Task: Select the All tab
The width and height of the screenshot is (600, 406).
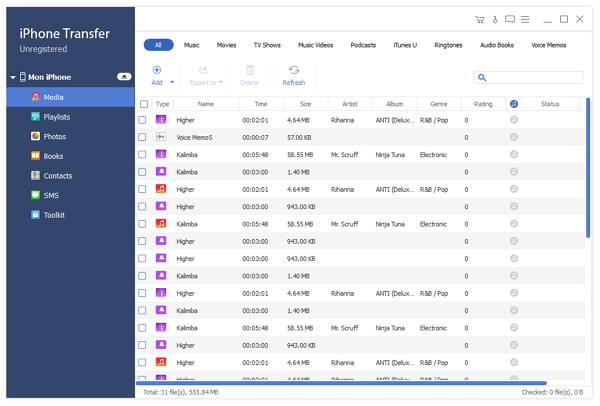Action: [x=158, y=45]
